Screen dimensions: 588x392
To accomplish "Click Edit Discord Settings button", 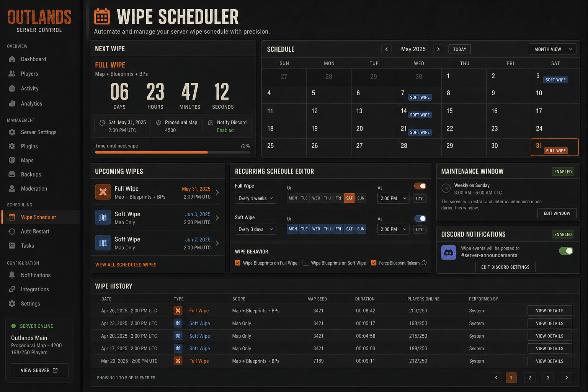I will point(505,267).
